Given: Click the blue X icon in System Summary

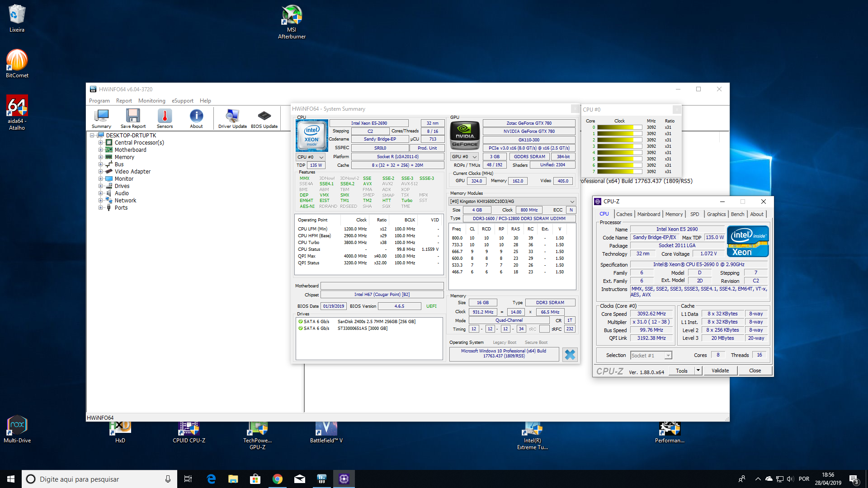Looking at the screenshot, I should point(570,355).
